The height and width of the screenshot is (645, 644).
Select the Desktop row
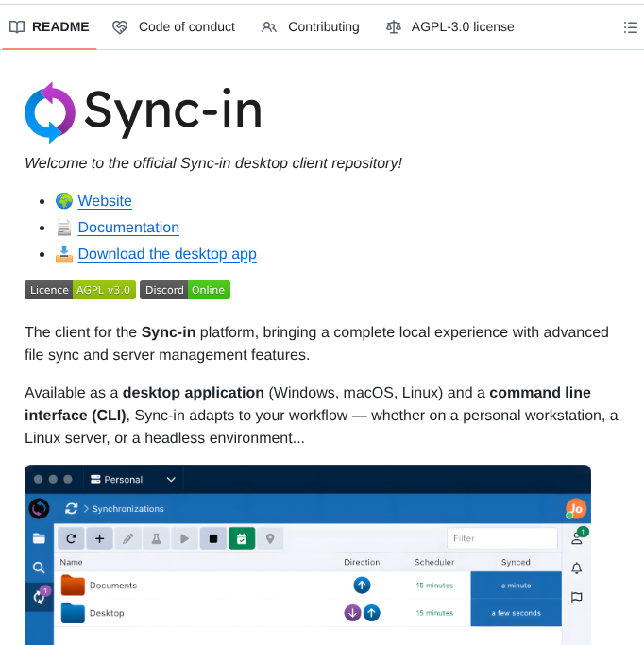[x=308, y=613]
